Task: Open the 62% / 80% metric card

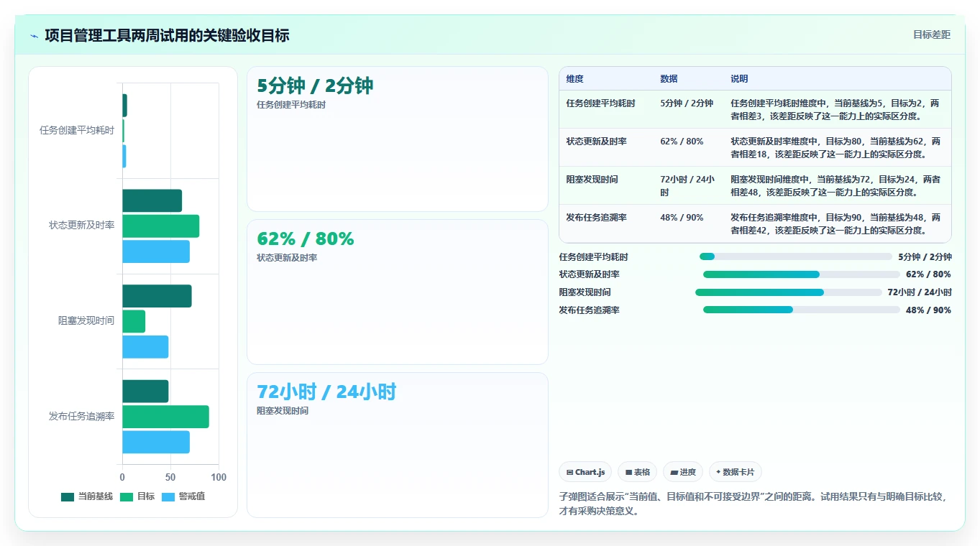Action: click(398, 292)
